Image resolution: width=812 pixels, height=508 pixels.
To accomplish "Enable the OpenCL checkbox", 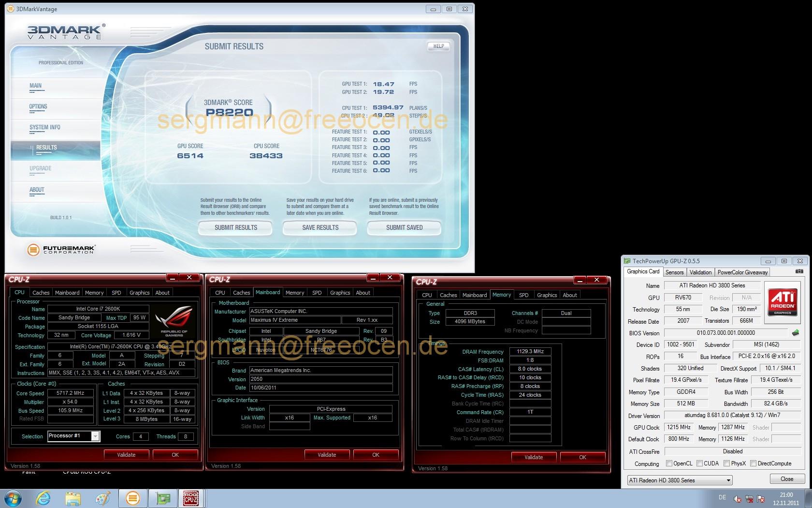I will point(669,463).
